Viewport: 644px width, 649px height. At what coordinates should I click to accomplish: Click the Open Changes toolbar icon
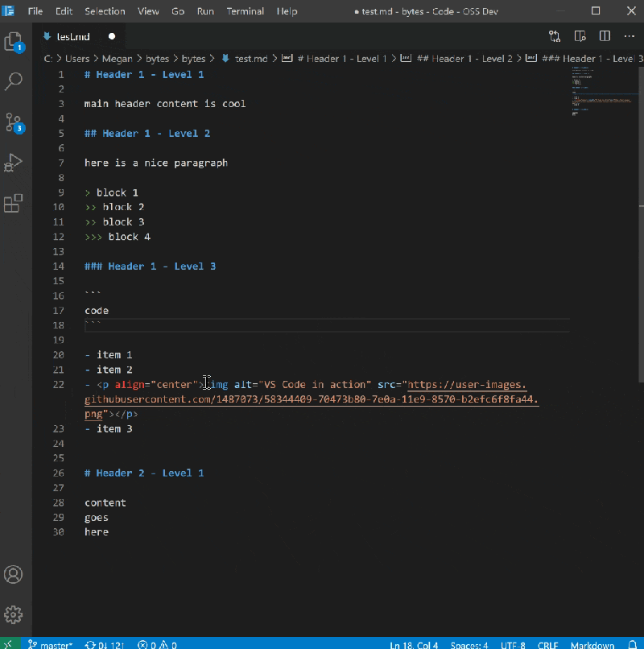click(x=555, y=36)
